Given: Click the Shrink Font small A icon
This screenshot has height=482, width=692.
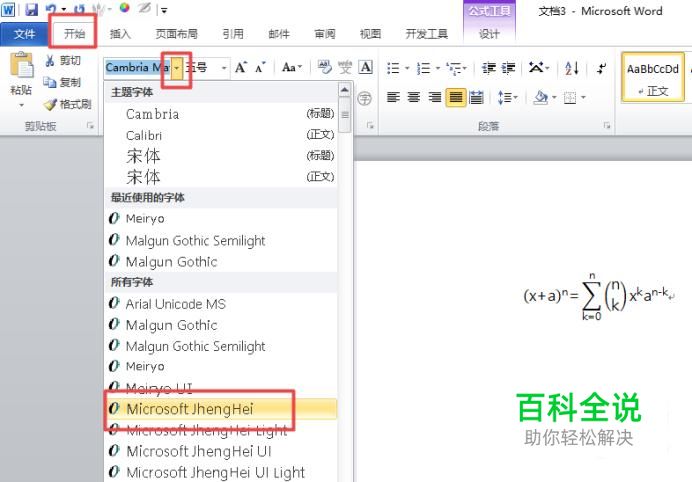Looking at the screenshot, I should 260,68.
